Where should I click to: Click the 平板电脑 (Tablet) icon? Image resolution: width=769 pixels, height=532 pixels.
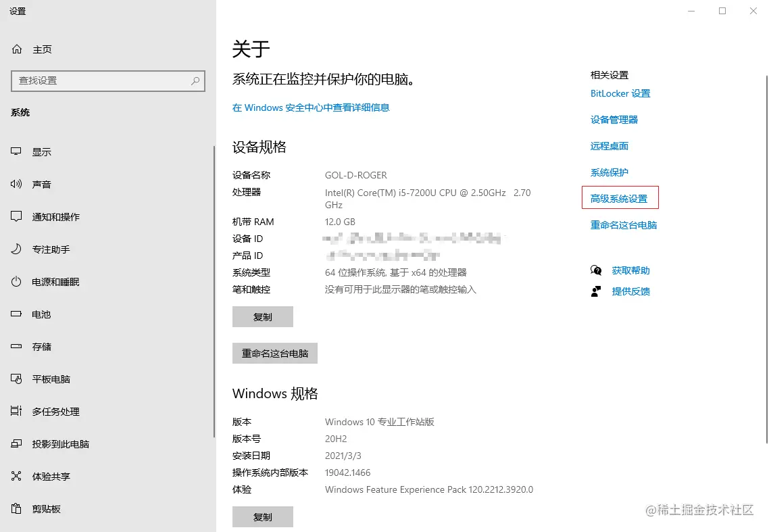pyautogui.click(x=16, y=379)
